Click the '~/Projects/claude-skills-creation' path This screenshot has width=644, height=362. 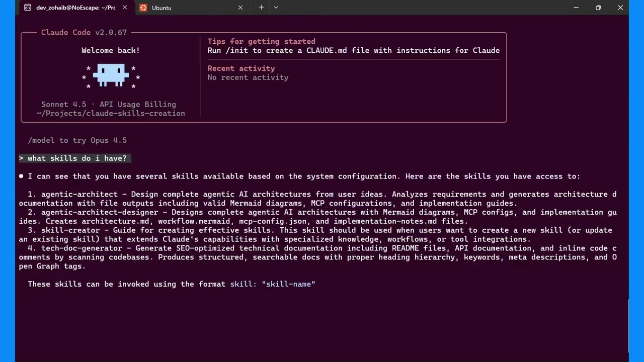(x=111, y=113)
